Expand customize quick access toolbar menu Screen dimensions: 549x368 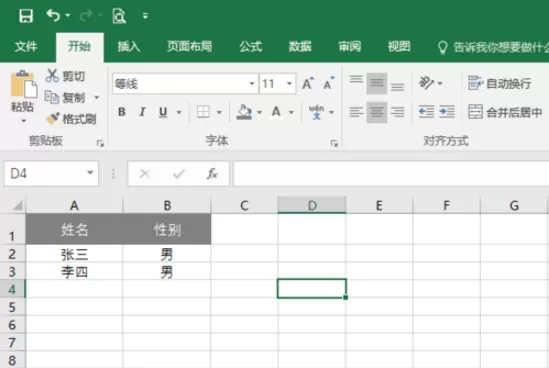145,16
